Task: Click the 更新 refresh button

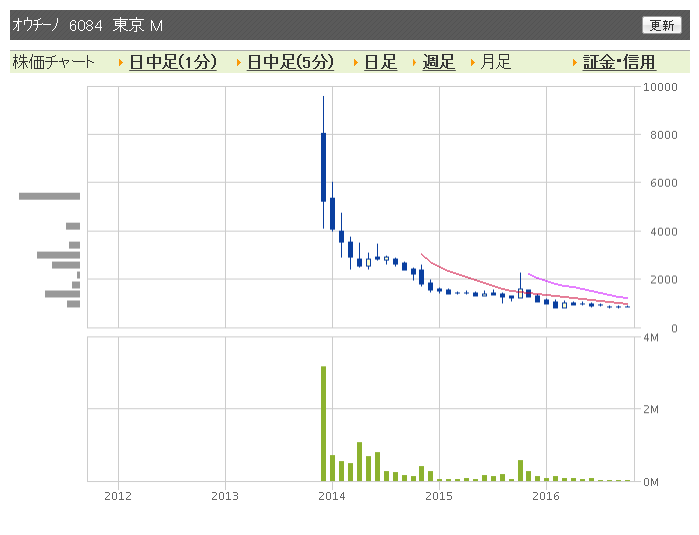Action: pos(662,25)
